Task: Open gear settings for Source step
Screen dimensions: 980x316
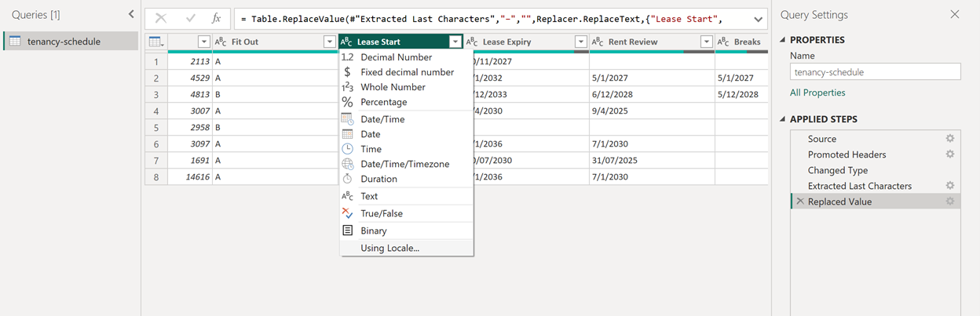Action: pos(949,139)
